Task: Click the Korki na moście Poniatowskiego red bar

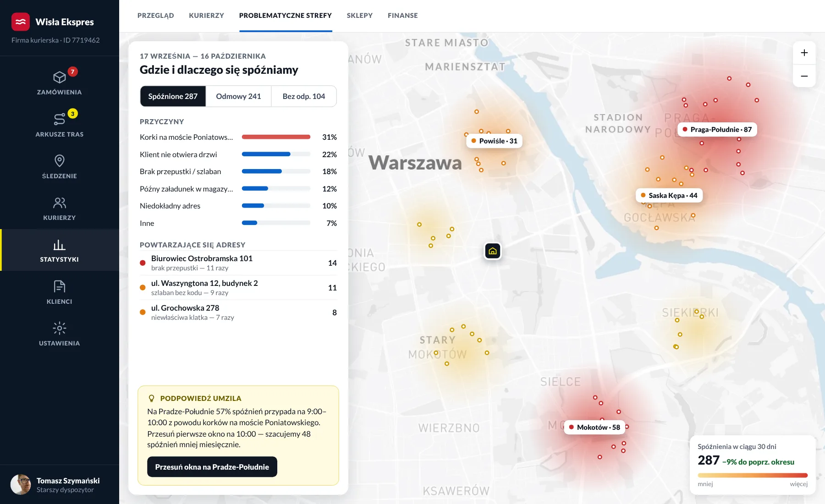Action: 276,137
